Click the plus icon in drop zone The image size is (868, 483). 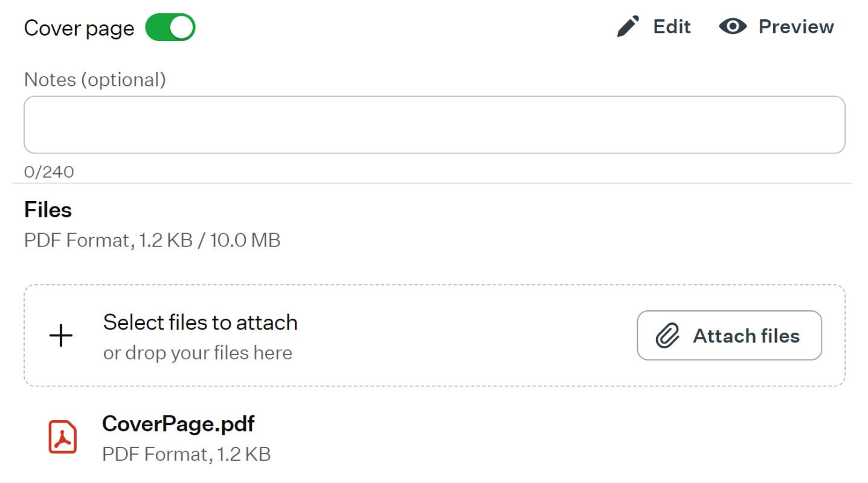[61, 336]
